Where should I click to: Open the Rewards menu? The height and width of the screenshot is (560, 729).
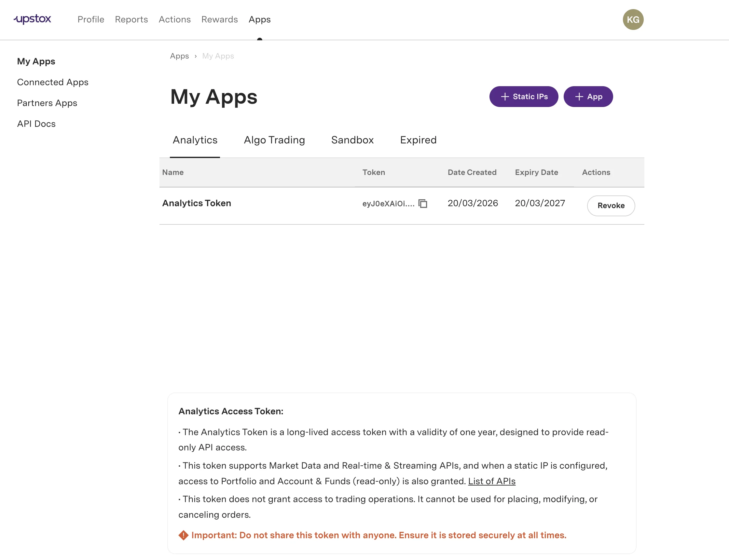(219, 19)
